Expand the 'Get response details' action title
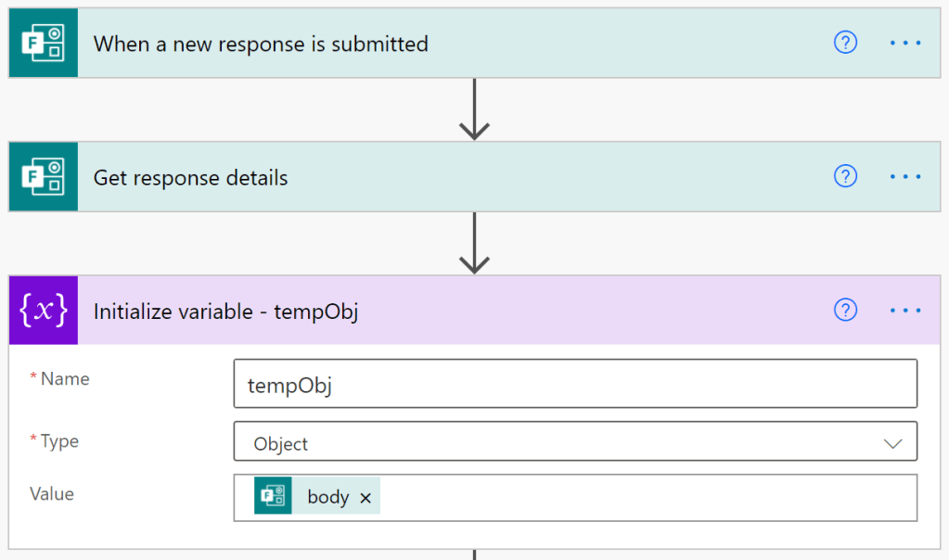949x560 pixels. [191, 177]
